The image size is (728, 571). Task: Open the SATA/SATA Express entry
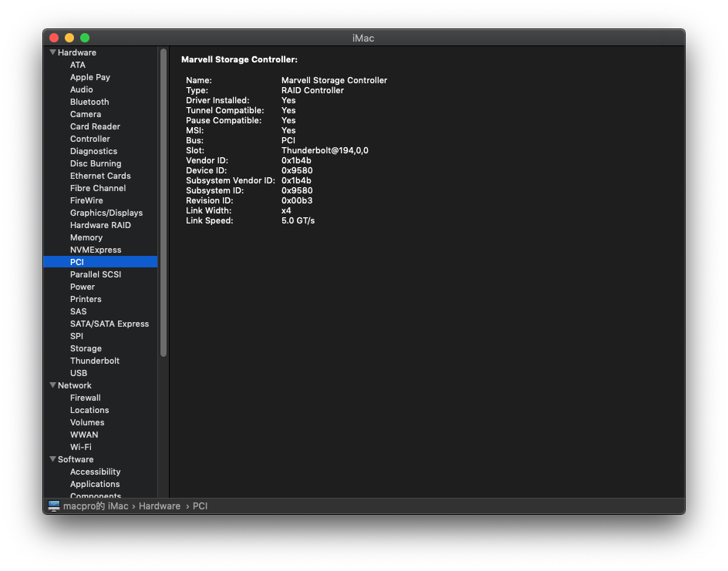pos(110,324)
